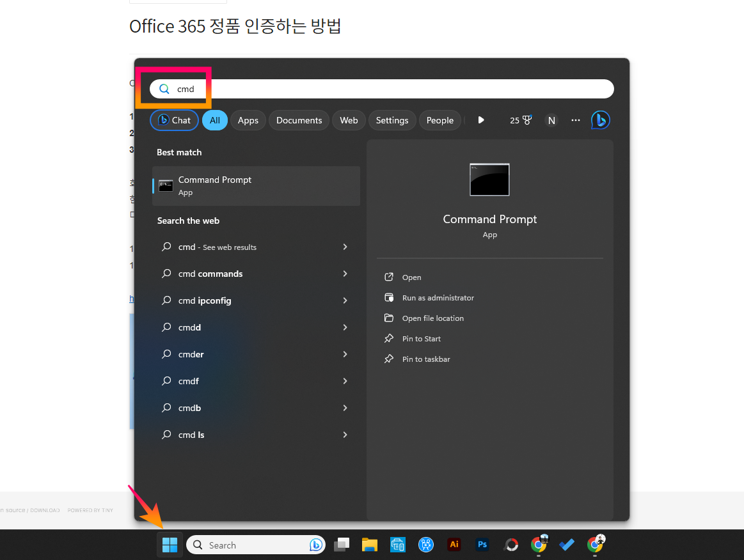Image resolution: width=744 pixels, height=560 pixels.
Task: Select the 'cmder' web suggestion
Action: tap(257, 354)
